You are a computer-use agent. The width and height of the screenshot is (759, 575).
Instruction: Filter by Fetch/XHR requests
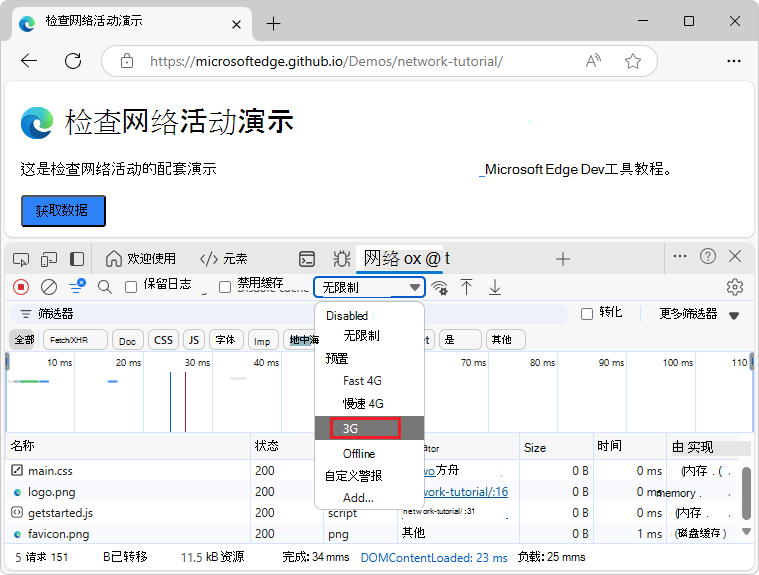point(75,340)
